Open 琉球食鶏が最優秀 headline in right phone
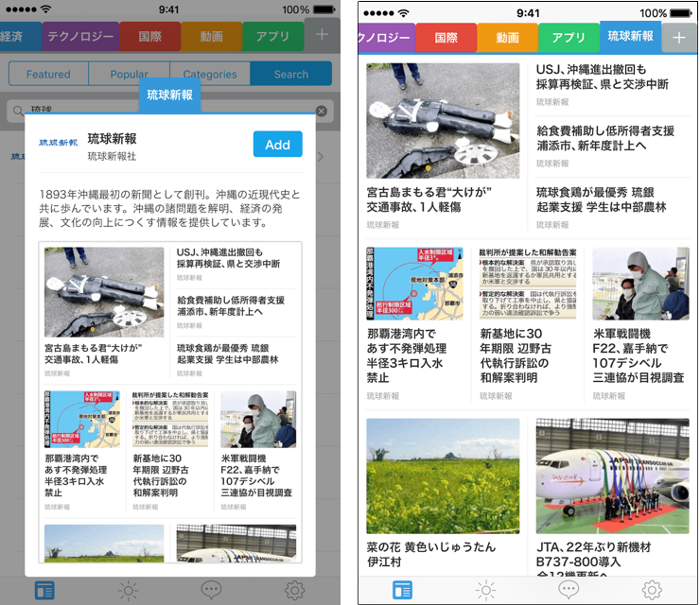Image resolution: width=700 pixels, height=605 pixels. click(602, 199)
